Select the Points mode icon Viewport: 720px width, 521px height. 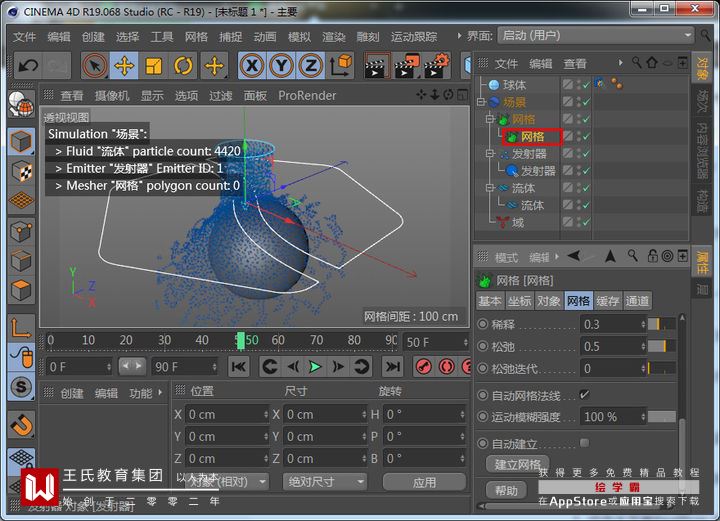click(21, 230)
